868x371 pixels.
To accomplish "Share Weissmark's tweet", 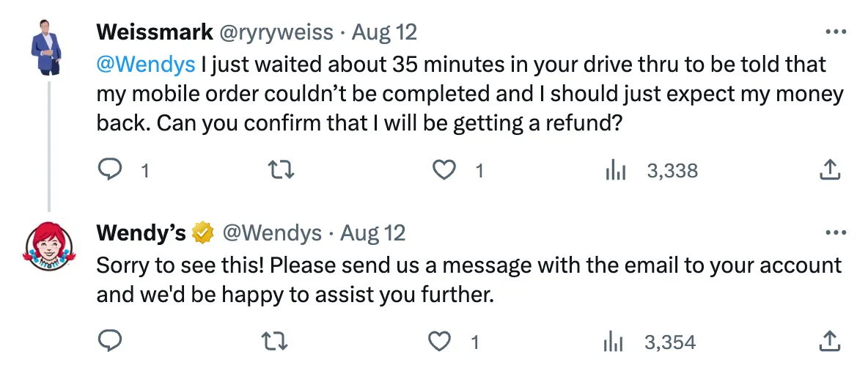I will 828,171.
